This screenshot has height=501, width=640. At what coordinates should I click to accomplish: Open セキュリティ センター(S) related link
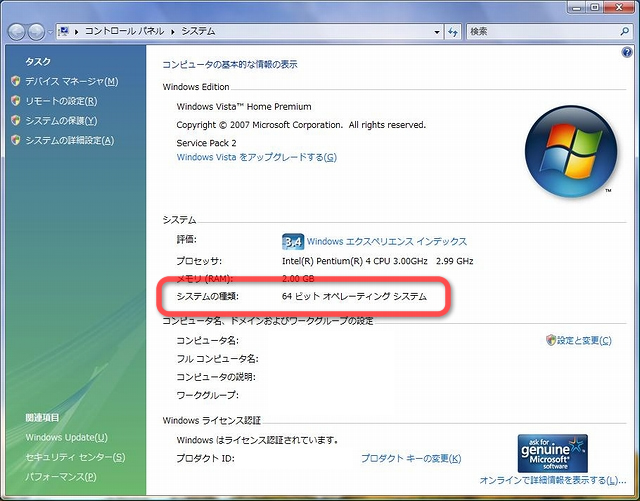click(75, 457)
